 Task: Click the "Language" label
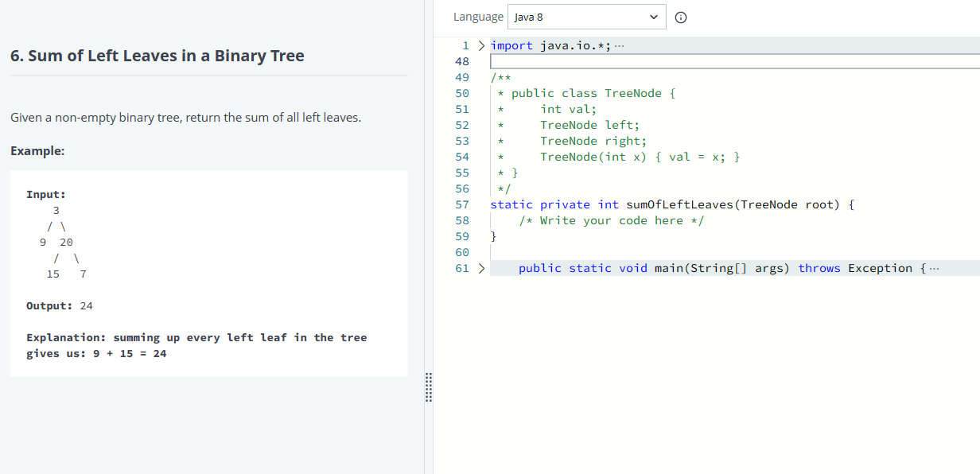(478, 16)
